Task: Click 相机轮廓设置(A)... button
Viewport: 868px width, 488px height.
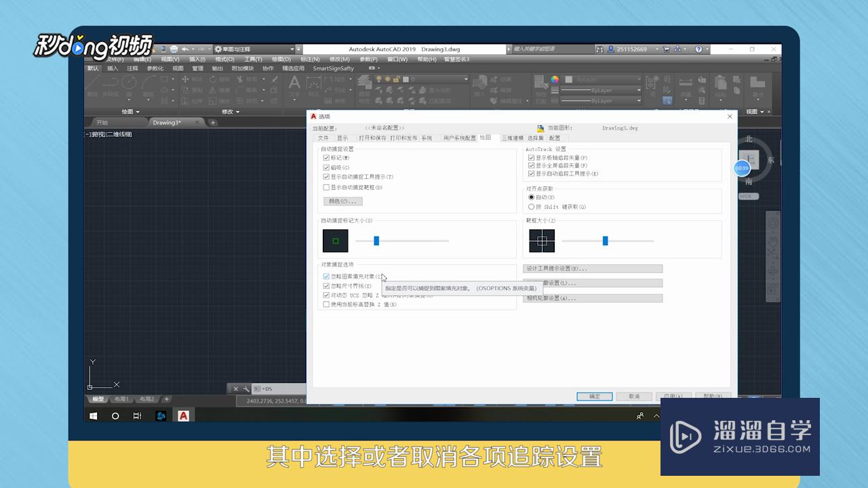Action: pos(593,298)
